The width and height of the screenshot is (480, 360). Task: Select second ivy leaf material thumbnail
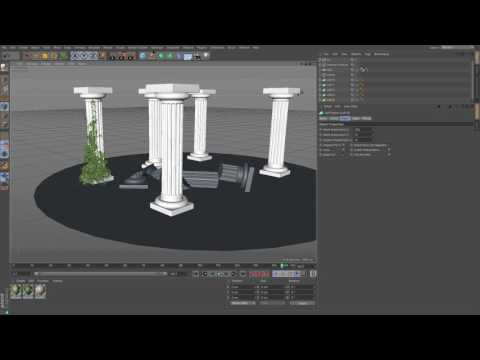(x=28, y=291)
